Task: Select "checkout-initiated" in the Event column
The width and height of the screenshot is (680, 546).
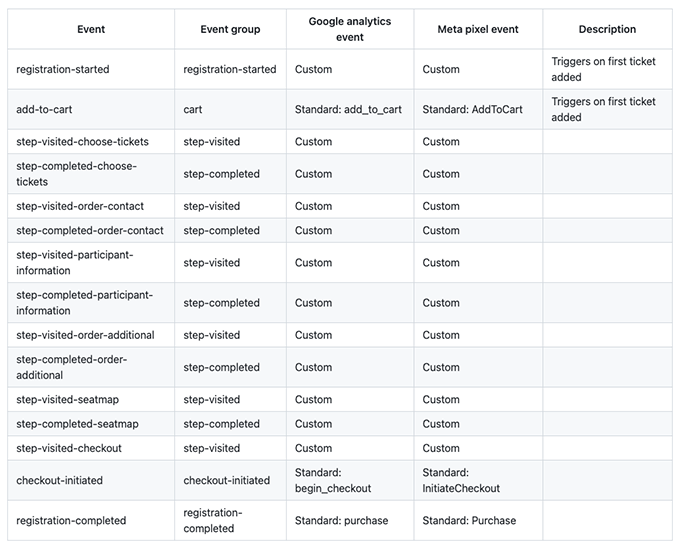Action: tap(59, 480)
